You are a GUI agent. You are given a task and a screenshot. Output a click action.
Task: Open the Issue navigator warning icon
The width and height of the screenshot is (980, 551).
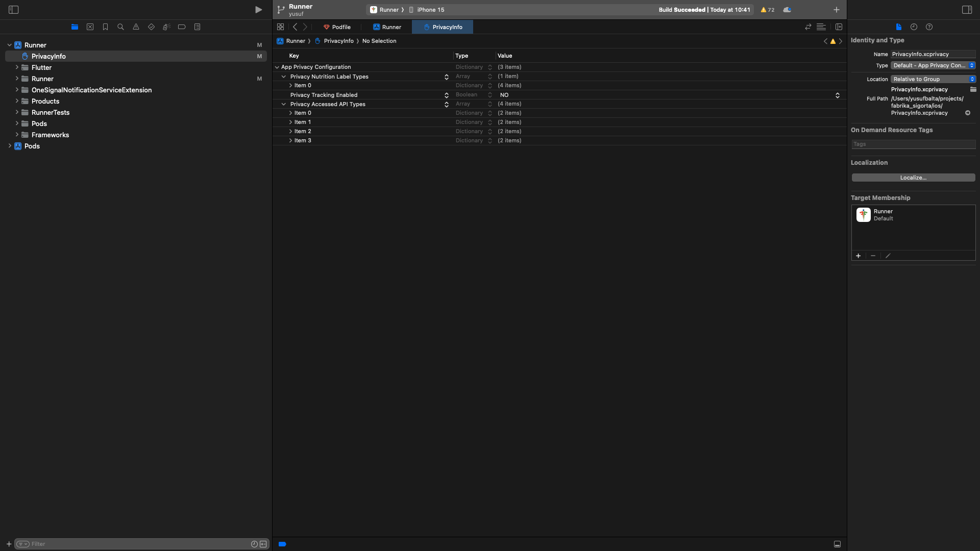[136, 27]
